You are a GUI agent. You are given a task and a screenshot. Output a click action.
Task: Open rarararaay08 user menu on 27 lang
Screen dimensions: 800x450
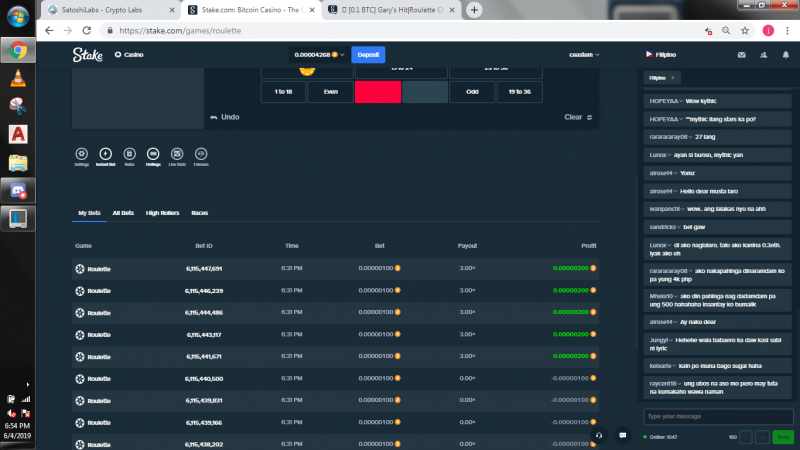(671, 137)
